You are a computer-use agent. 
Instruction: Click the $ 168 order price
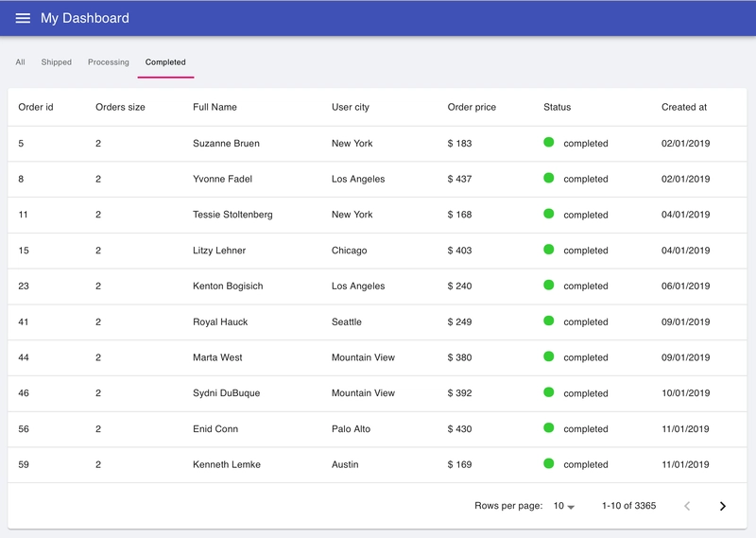pyautogui.click(x=459, y=215)
